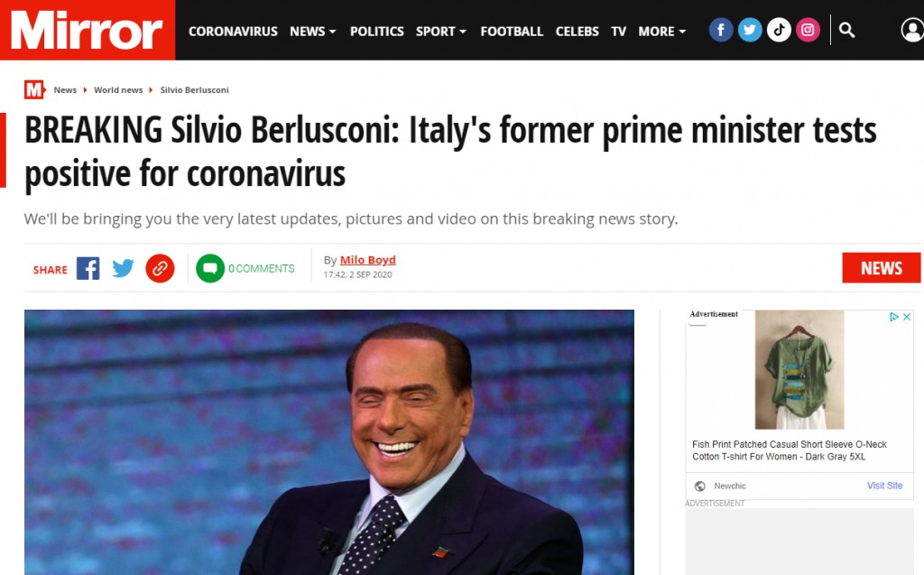Click the search magnifier icon

846,30
